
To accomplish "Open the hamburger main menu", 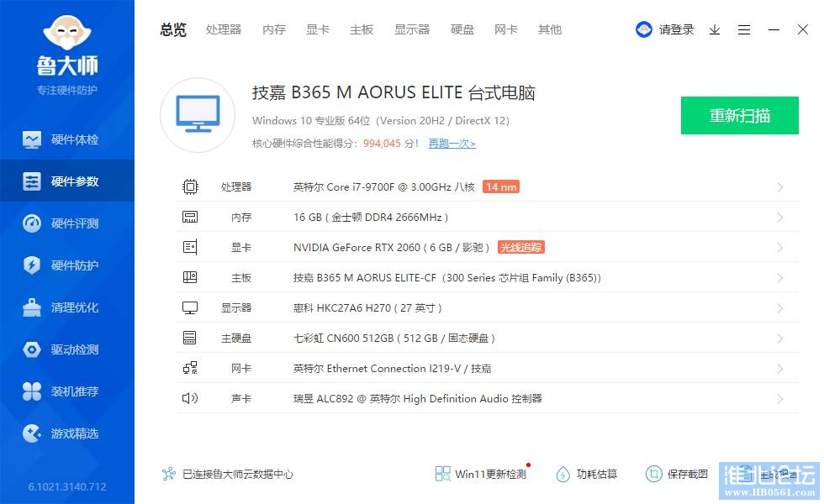I will pyautogui.click(x=744, y=30).
